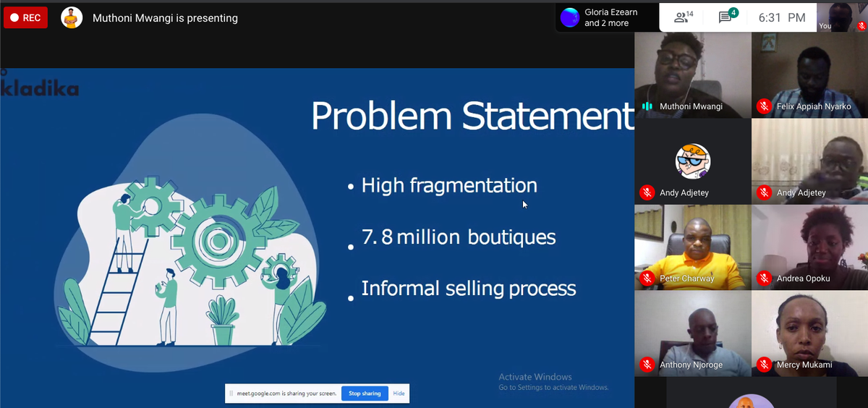868x408 pixels.
Task: Click the Gloria Ezearn and 2 more notification
Action: click(606, 17)
